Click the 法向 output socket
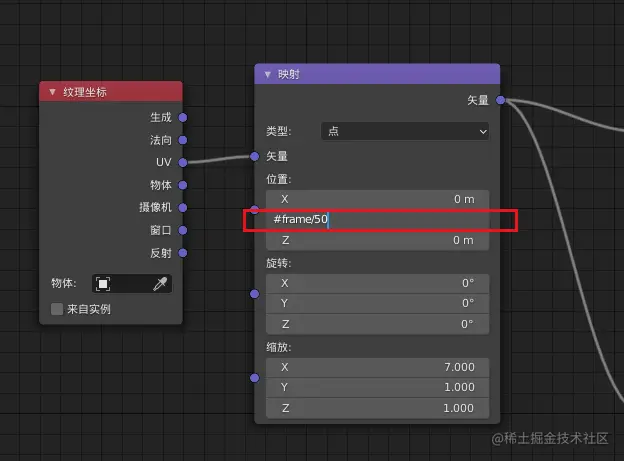Image resolution: width=624 pixels, height=461 pixels. (x=183, y=140)
